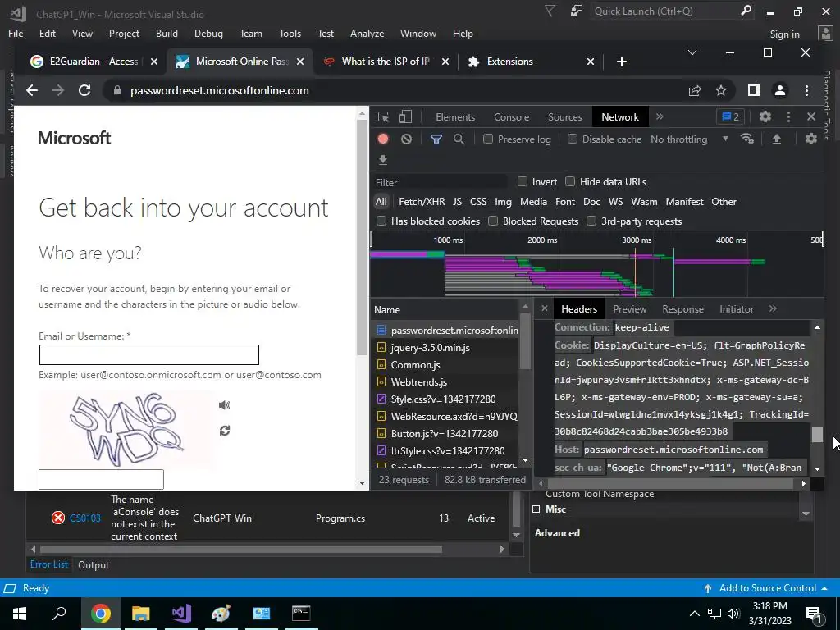Screen dimensions: 840x630
Task: Click the network Filter text field
Action: 440,182
